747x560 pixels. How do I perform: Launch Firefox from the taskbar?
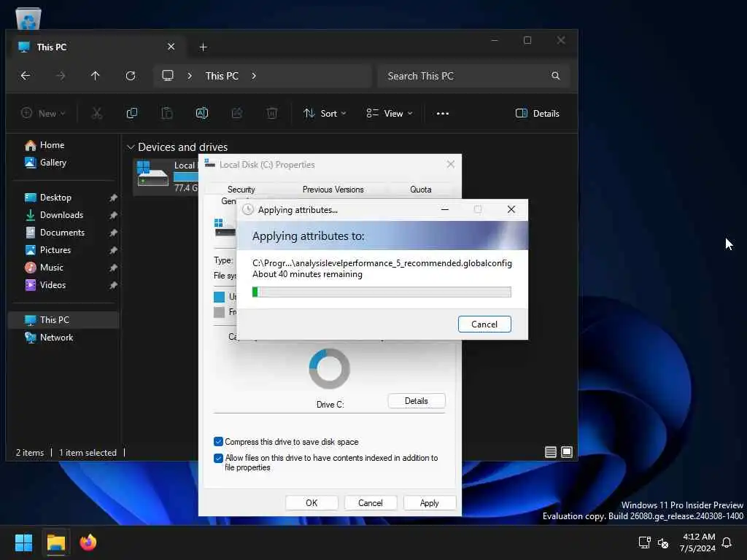[88, 542]
